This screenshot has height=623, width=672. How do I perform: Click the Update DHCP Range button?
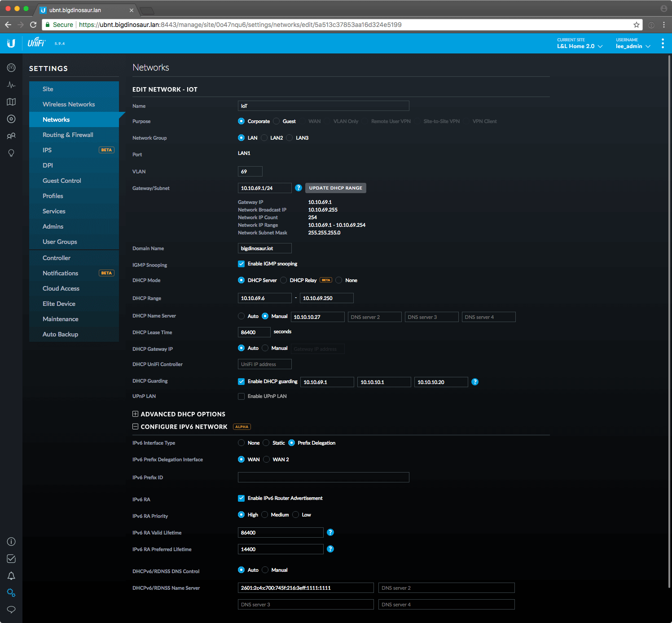click(x=335, y=188)
